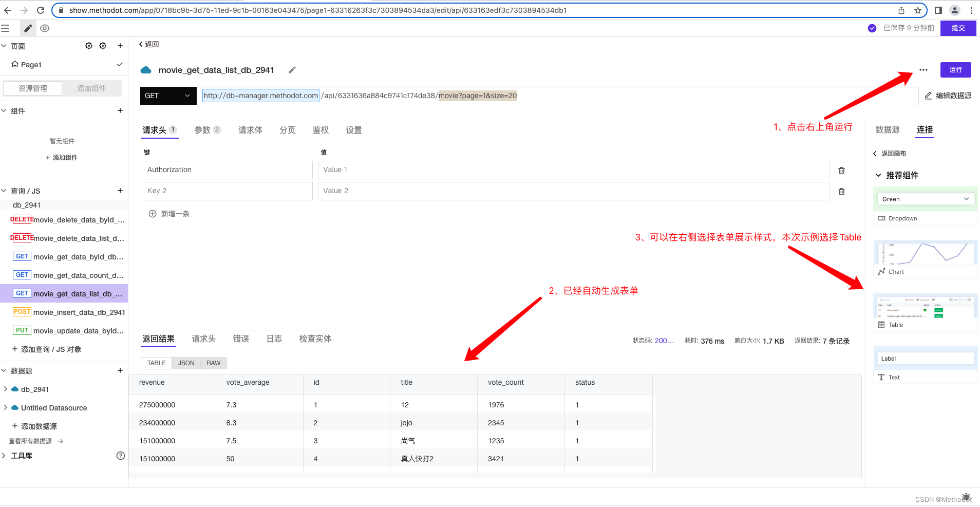Collapse the 推荐组件 section
The image size is (980, 507).
[878, 175]
